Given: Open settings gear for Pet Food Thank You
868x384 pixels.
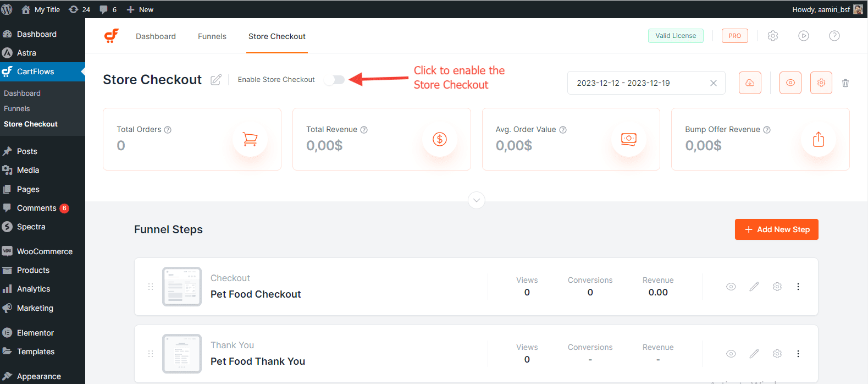Looking at the screenshot, I should (x=777, y=354).
